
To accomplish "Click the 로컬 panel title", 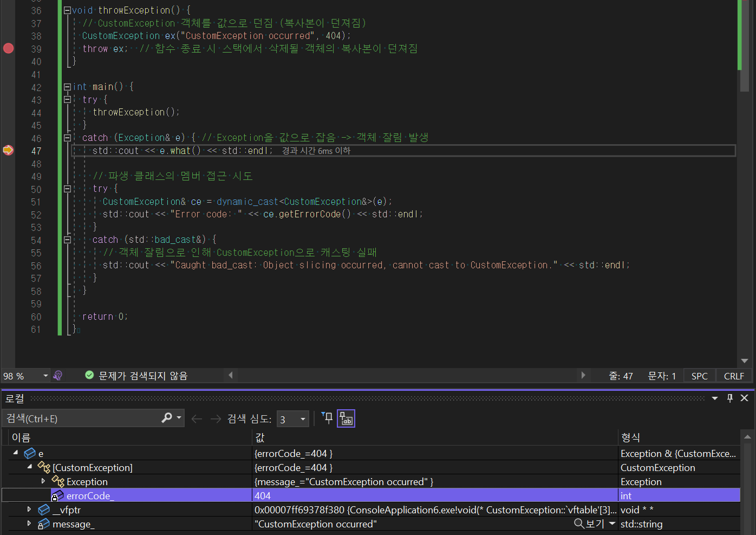I will (x=15, y=398).
